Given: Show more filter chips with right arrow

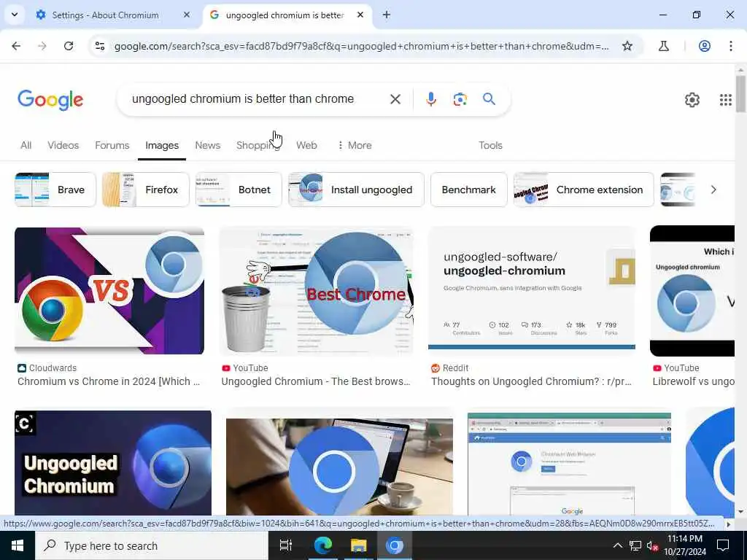Looking at the screenshot, I should pyautogui.click(x=713, y=190).
